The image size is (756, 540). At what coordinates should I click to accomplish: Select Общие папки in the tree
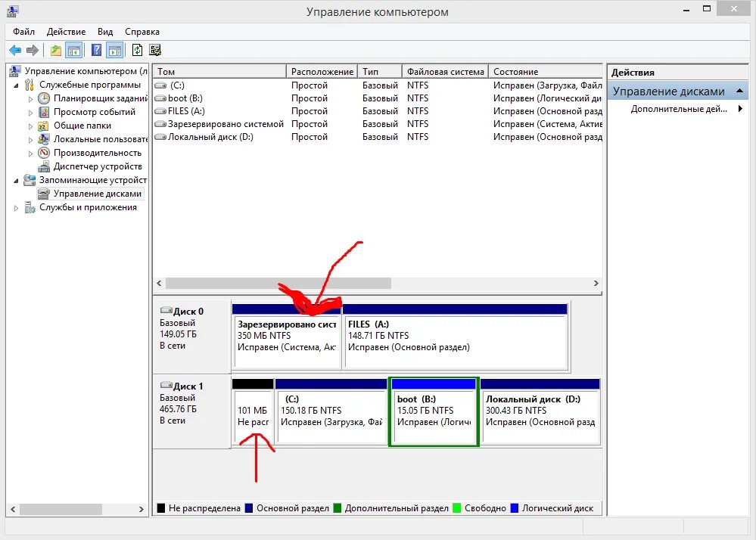click(82, 126)
